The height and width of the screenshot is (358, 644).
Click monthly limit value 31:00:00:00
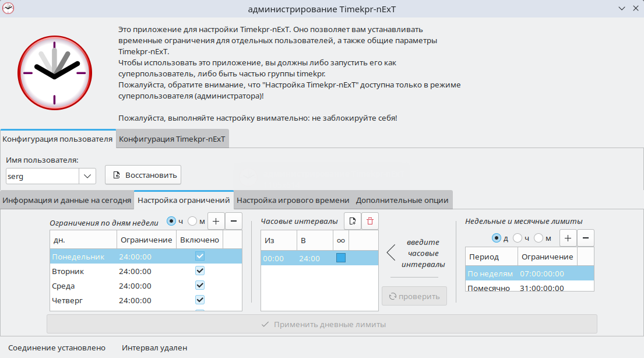click(x=542, y=287)
